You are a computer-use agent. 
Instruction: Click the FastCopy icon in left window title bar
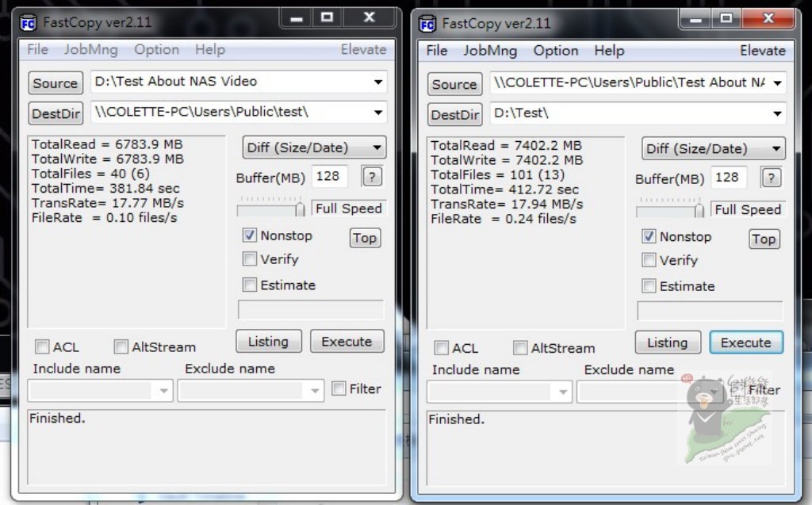(x=28, y=23)
